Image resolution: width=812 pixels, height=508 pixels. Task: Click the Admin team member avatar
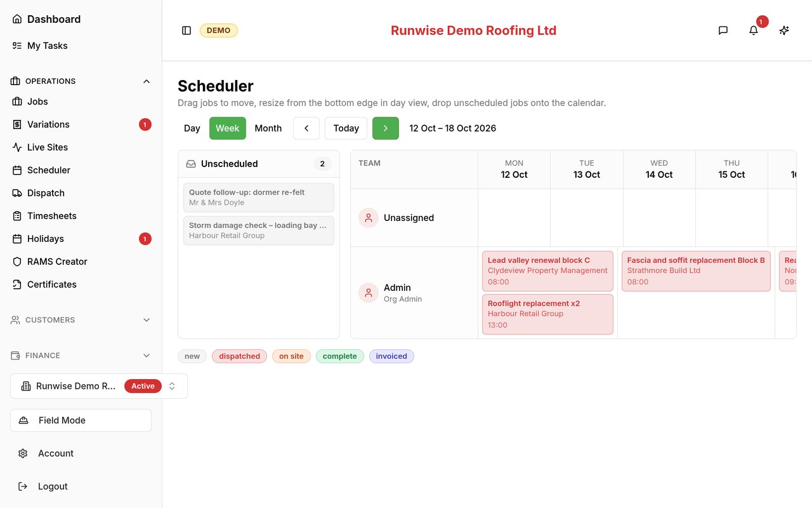(369, 293)
